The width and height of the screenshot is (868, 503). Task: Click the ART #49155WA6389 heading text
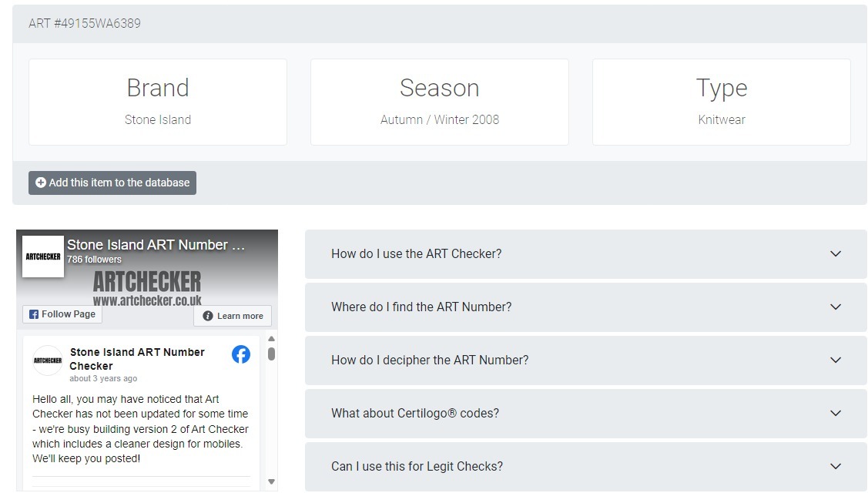(85, 23)
